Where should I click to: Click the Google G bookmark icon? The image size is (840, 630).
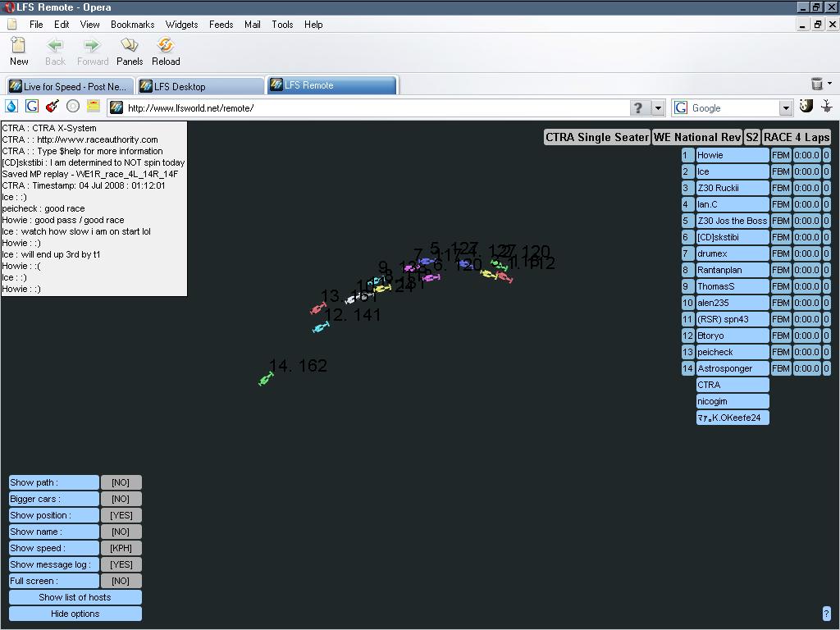[x=32, y=106]
